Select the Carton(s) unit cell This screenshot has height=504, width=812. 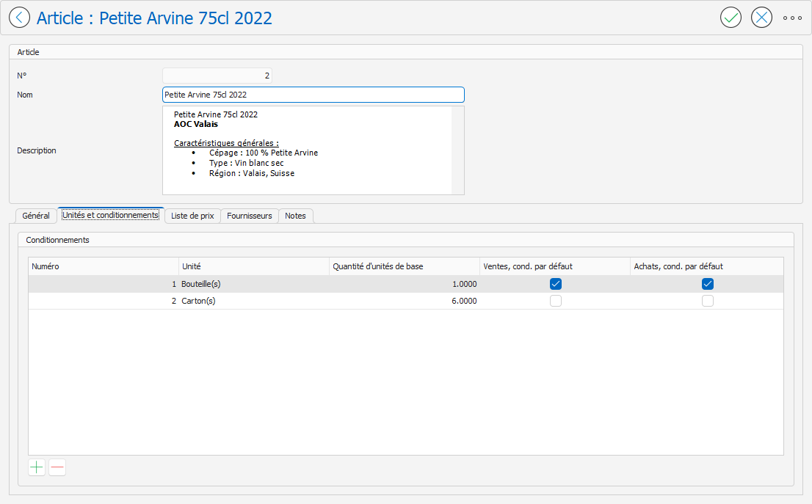253,301
